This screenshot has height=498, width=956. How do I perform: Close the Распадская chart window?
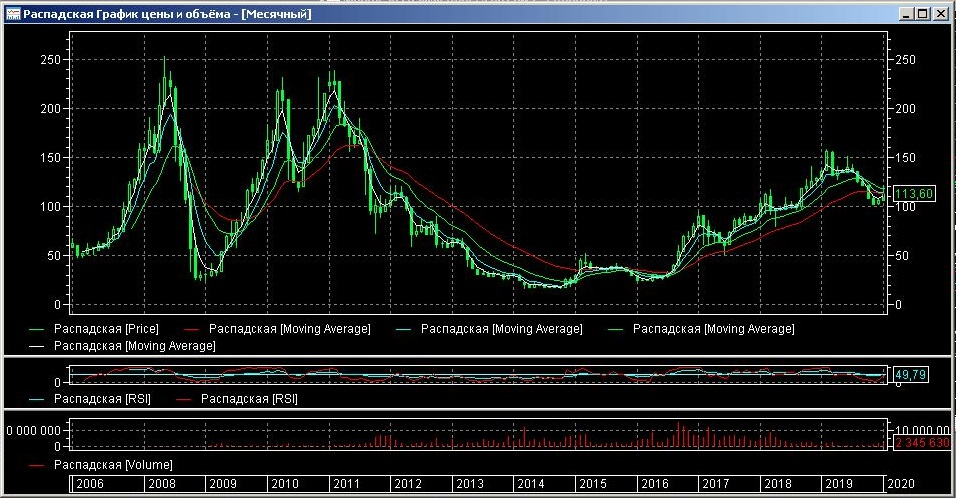click(x=941, y=14)
